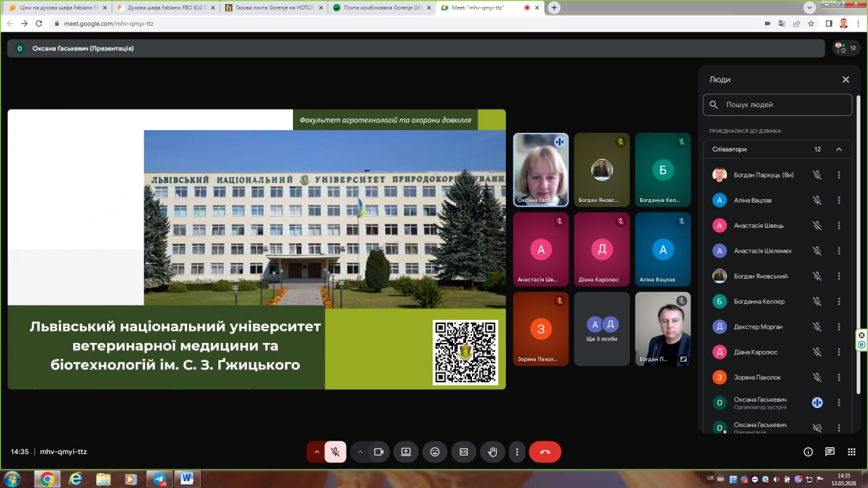
Task: Collapse the Співавтори participant list
Action: [839, 149]
